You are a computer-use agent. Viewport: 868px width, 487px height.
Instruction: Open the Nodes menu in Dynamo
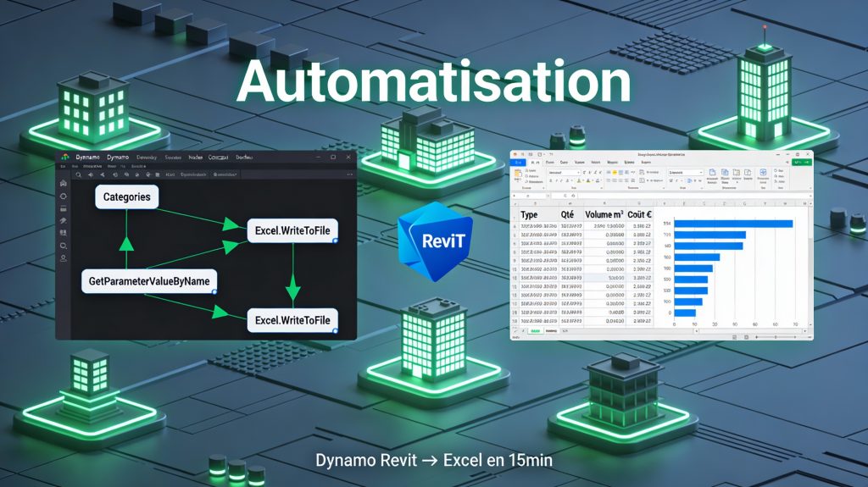pos(196,158)
